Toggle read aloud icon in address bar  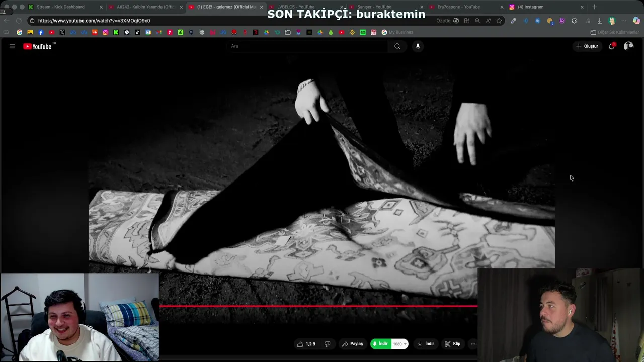[x=488, y=21]
